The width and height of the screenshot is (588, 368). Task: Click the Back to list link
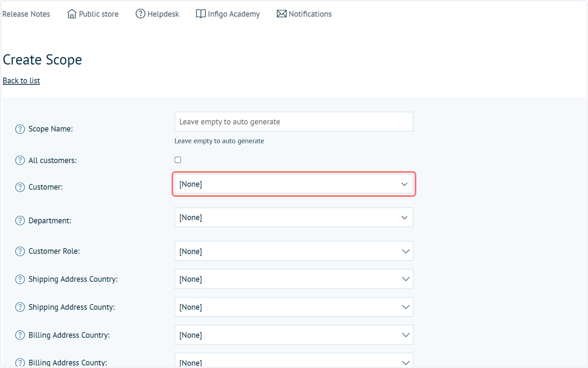pyautogui.click(x=21, y=80)
